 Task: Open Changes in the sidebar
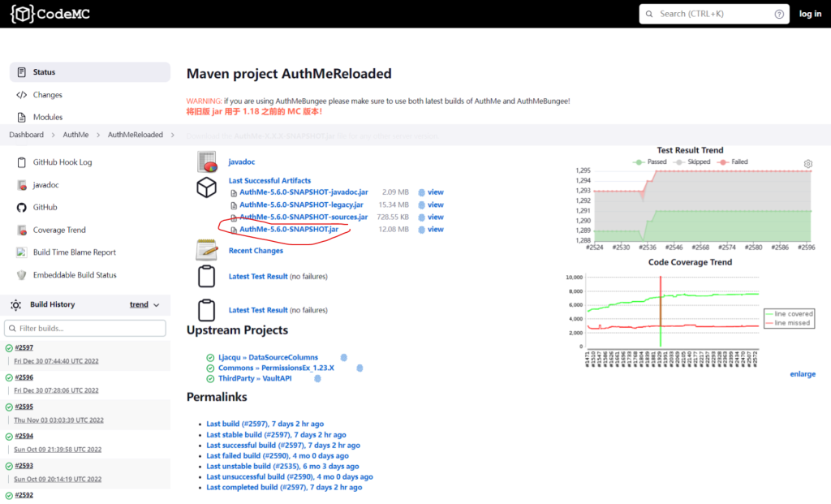[x=47, y=95]
